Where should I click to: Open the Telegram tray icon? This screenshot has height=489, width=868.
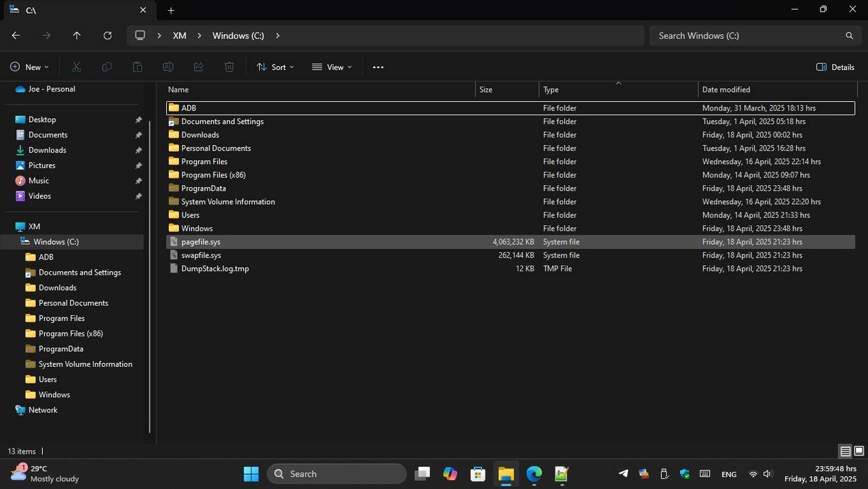click(x=623, y=473)
